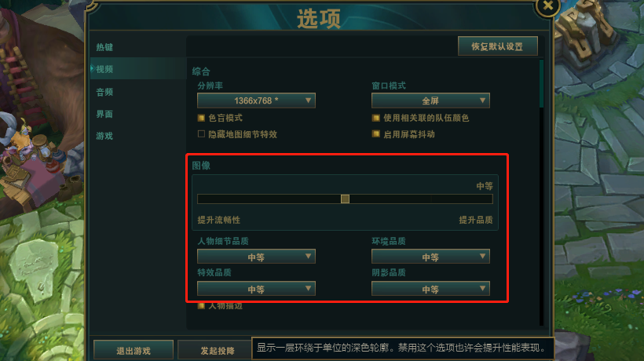
Task: Open the 特效品质 dropdown arrow
Action: (x=308, y=289)
